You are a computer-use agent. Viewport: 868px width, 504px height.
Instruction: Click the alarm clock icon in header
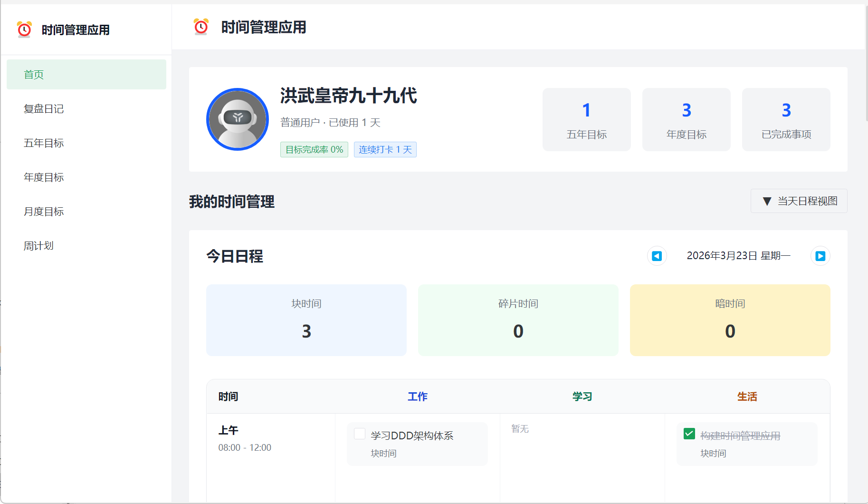pos(201,27)
